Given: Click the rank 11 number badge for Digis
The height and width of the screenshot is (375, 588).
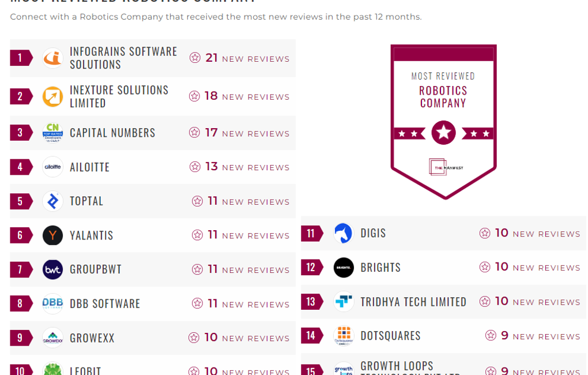Looking at the screenshot, I should [311, 234].
